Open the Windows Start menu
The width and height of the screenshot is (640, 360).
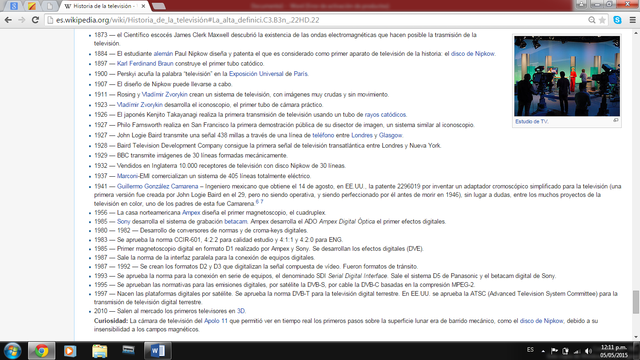pyautogui.click(x=13, y=351)
